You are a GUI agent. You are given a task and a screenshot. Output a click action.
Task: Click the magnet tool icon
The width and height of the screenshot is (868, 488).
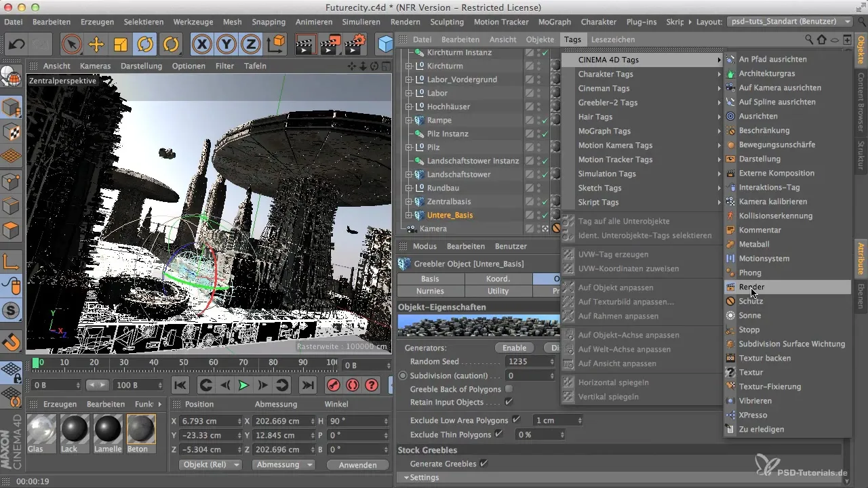pos(12,341)
